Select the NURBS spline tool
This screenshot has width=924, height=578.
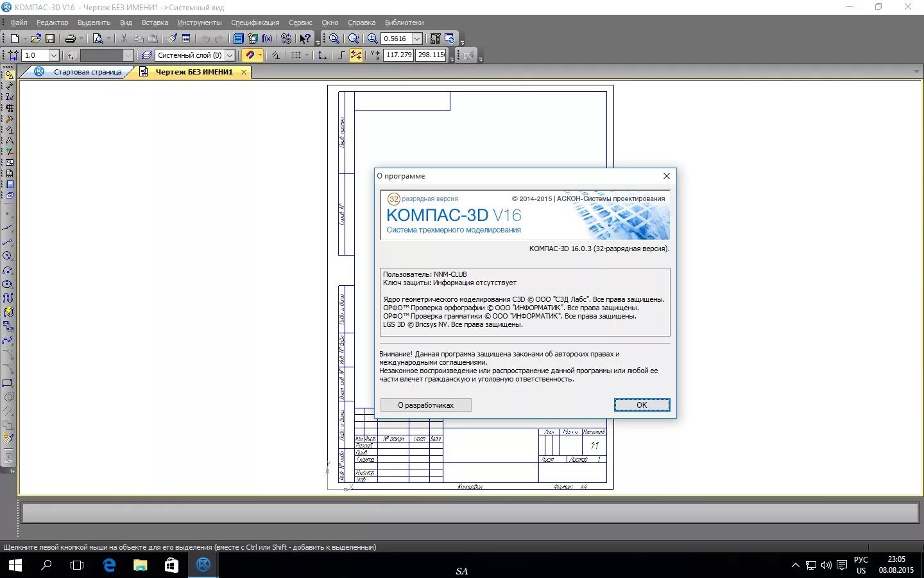point(7,340)
